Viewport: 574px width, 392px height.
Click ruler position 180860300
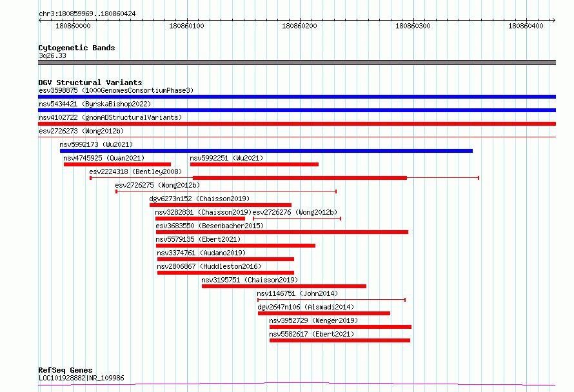coord(413,26)
